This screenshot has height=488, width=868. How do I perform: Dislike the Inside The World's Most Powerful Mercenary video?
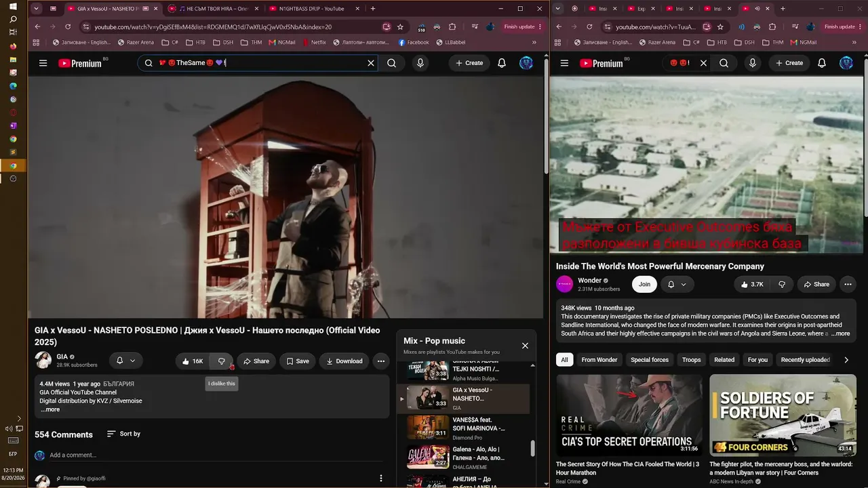tap(782, 285)
